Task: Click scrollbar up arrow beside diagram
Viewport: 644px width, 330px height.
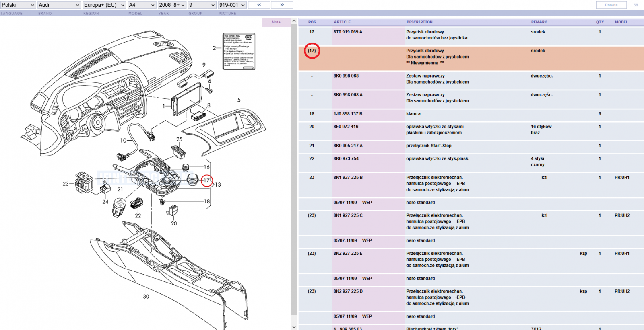Action: point(294,21)
